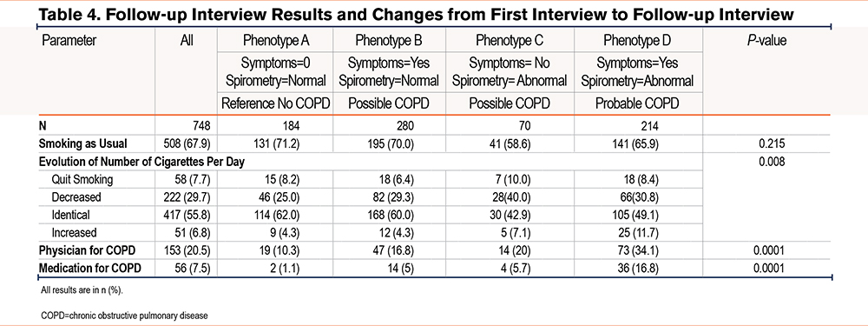The image size is (868, 326).
Task: Click the Phenotype D column header
Action: [637, 41]
